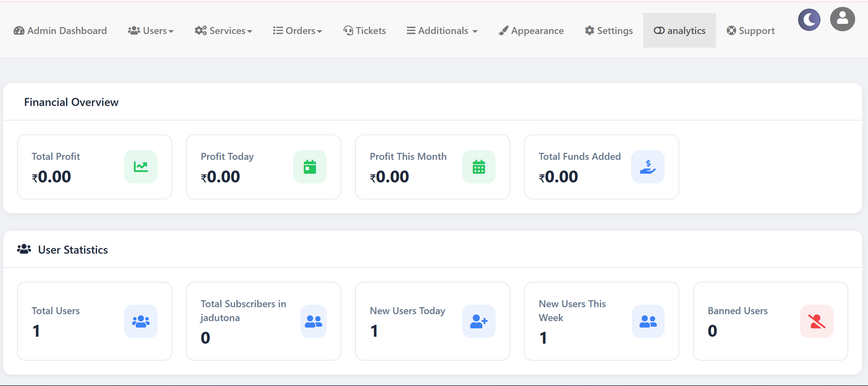This screenshot has height=386, width=868.
Task: Click the Total Funds Added hand-dollar icon
Action: pos(648,167)
